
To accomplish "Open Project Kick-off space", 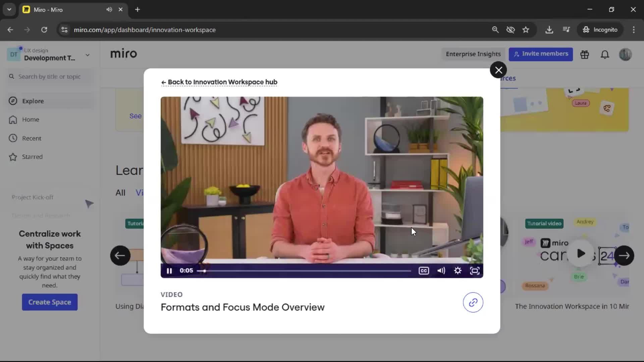I will point(33,197).
